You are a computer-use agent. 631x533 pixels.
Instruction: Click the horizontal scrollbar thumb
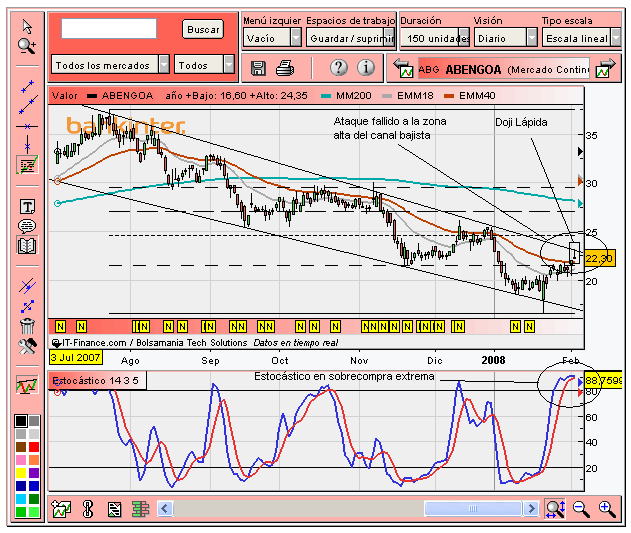point(473,508)
